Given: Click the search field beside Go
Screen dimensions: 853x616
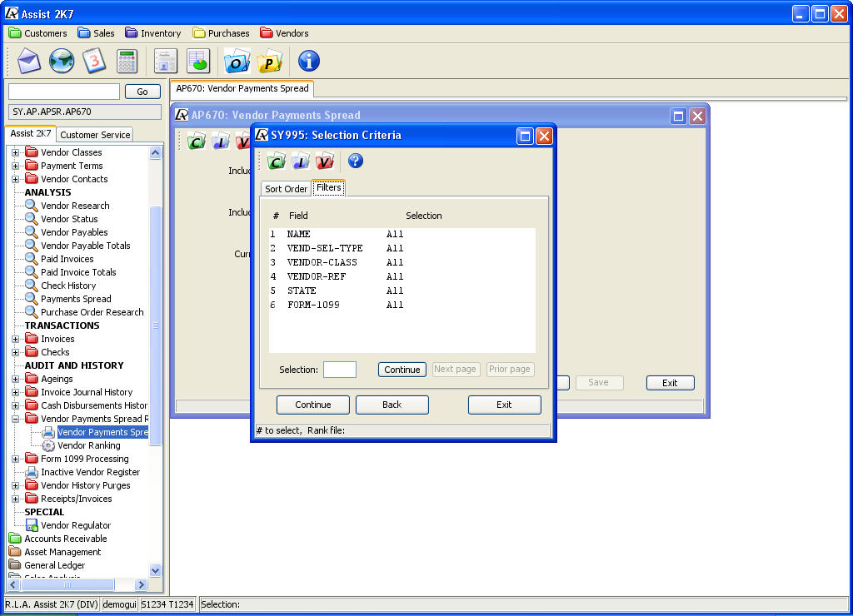Looking at the screenshot, I should 64,92.
